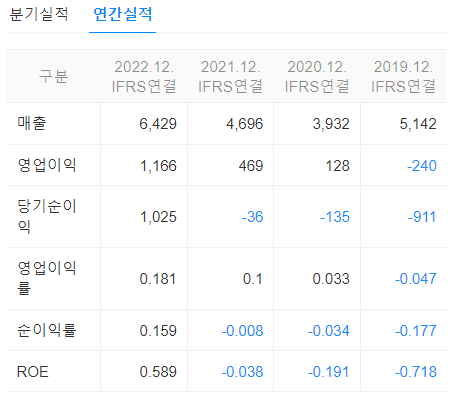This screenshot has width=470, height=403.
Task: Click the 128 operating profit value
Action: pyautogui.click(x=337, y=165)
